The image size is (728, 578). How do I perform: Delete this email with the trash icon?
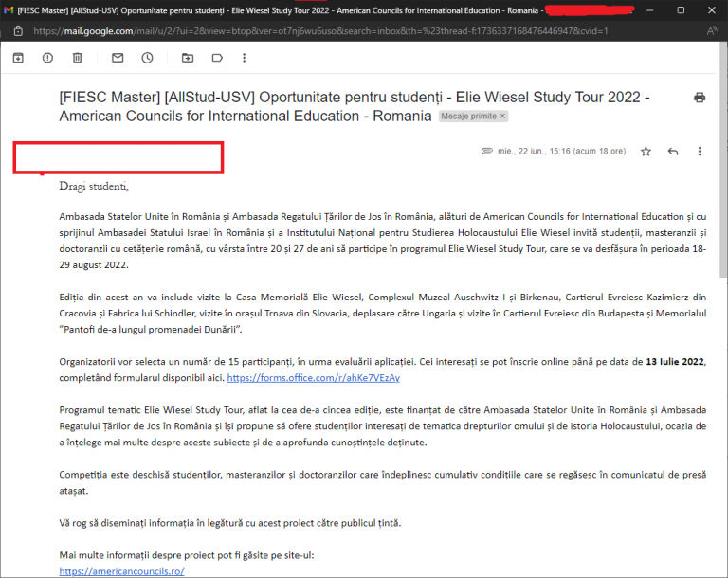coord(77,58)
